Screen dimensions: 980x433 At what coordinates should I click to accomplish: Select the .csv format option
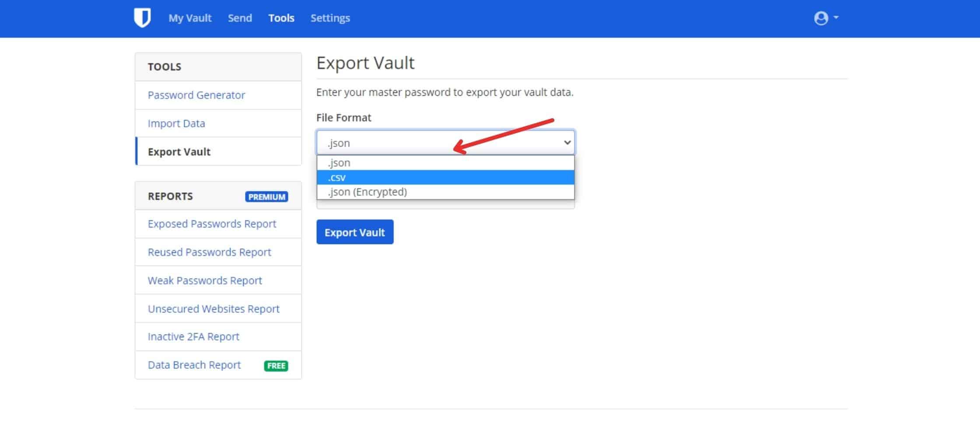[445, 177]
